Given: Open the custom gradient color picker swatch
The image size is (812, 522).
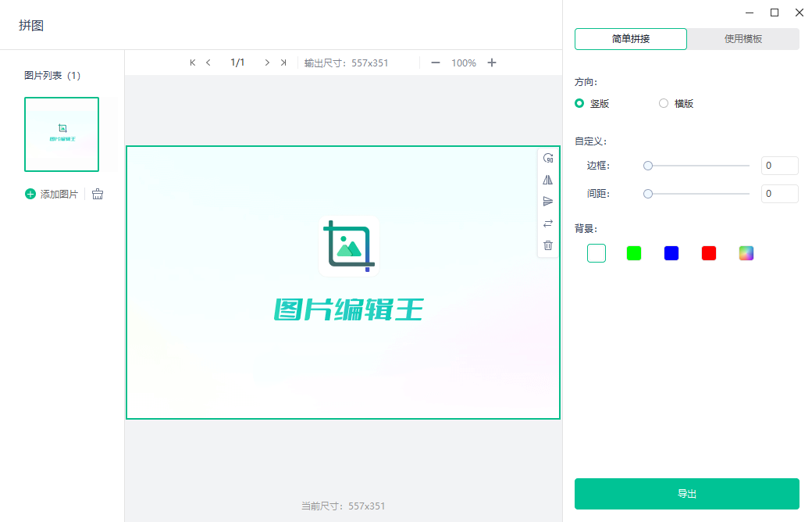Looking at the screenshot, I should (x=746, y=253).
